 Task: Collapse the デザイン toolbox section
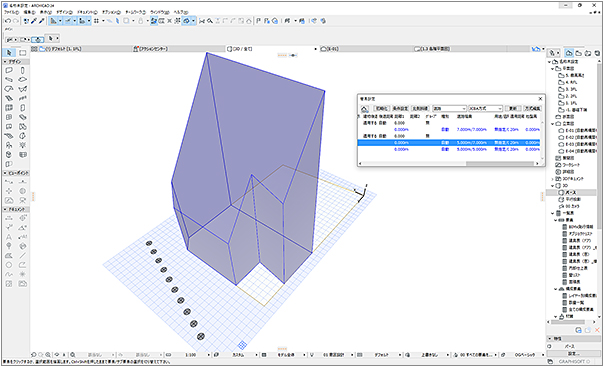point(5,62)
